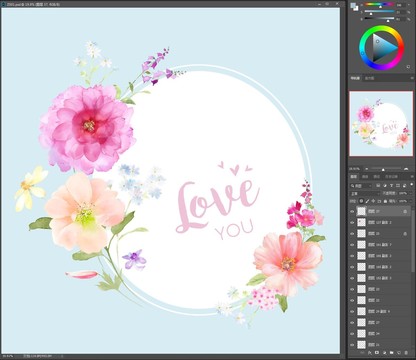Click the delete layer trash icon
This screenshot has width=416, height=360.
click(406, 352)
